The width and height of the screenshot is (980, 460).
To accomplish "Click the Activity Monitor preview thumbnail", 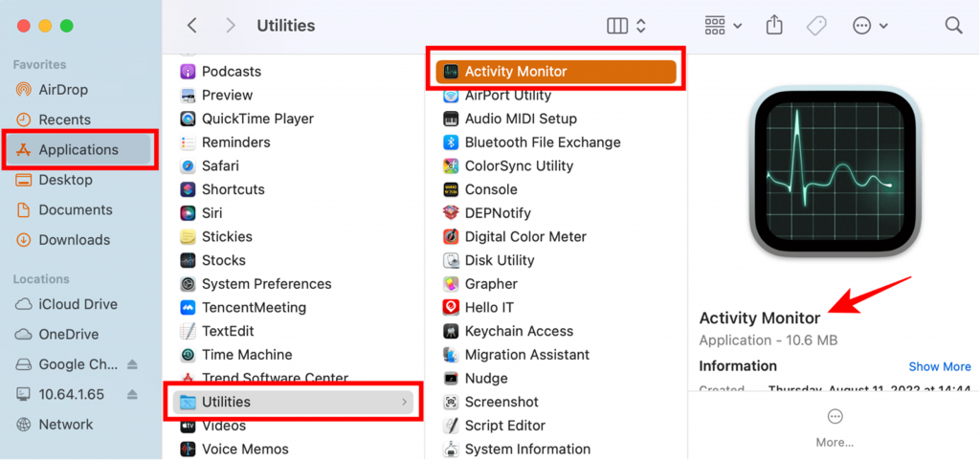I will click(834, 179).
